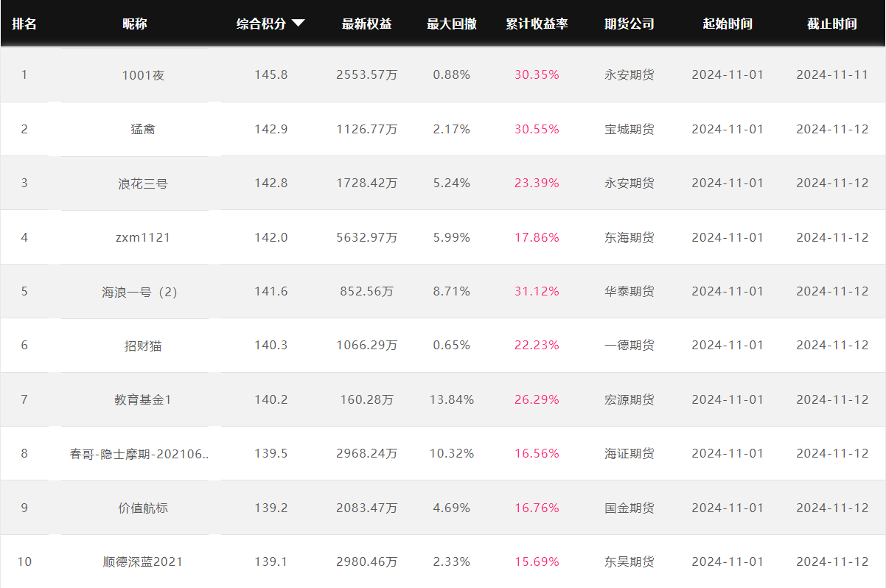This screenshot has height=588, width=886.
Task: Select 东吴期货 in the company column
Action: pyautogui.click(x=629, y=561)
